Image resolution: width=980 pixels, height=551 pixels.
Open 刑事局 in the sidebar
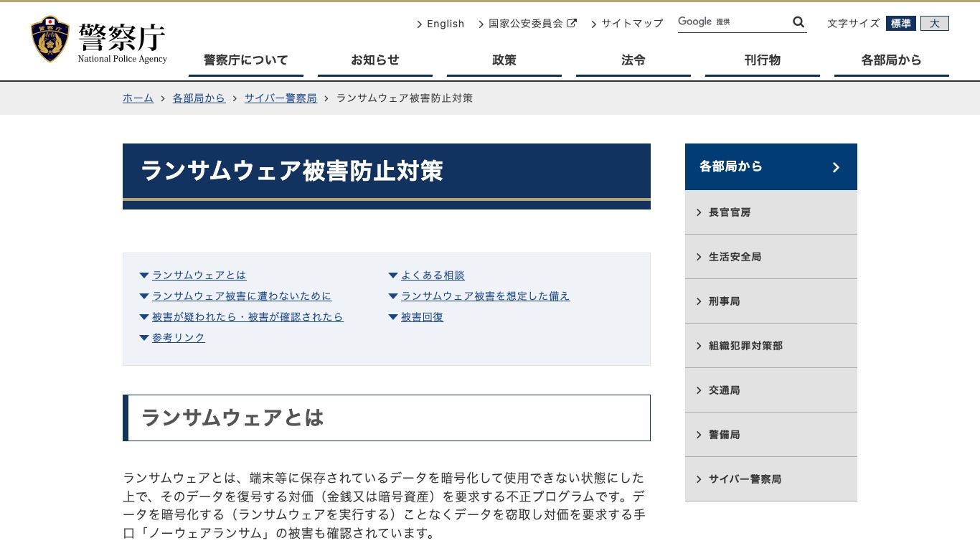pyautogui.click(x=771, y=301)
